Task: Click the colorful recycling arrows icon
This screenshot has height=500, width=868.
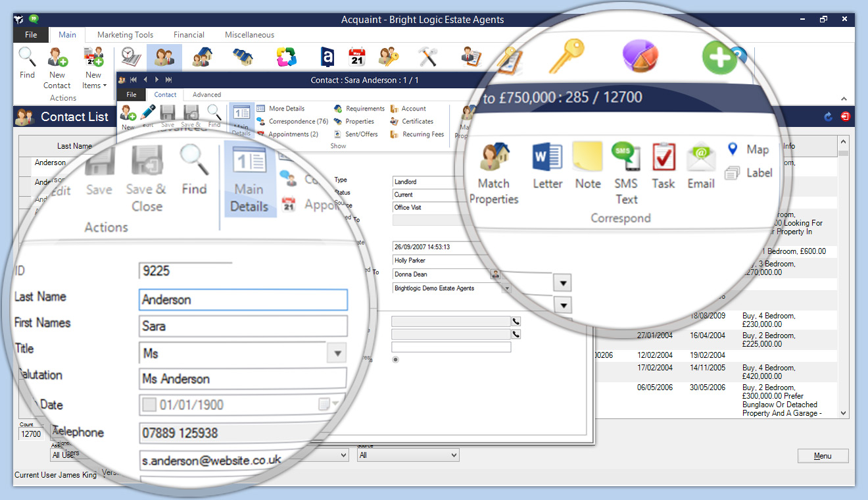Action: (286, 57)
